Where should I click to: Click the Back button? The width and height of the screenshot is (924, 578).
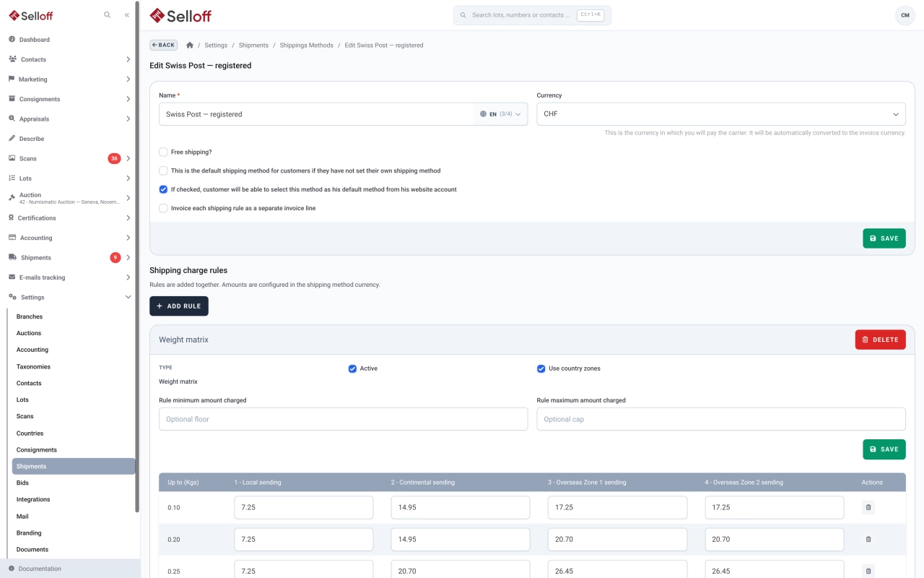tap(163, 45)
